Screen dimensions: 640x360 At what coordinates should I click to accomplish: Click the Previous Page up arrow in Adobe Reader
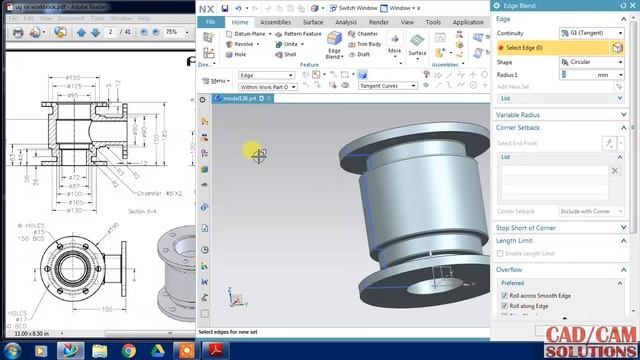81,32
